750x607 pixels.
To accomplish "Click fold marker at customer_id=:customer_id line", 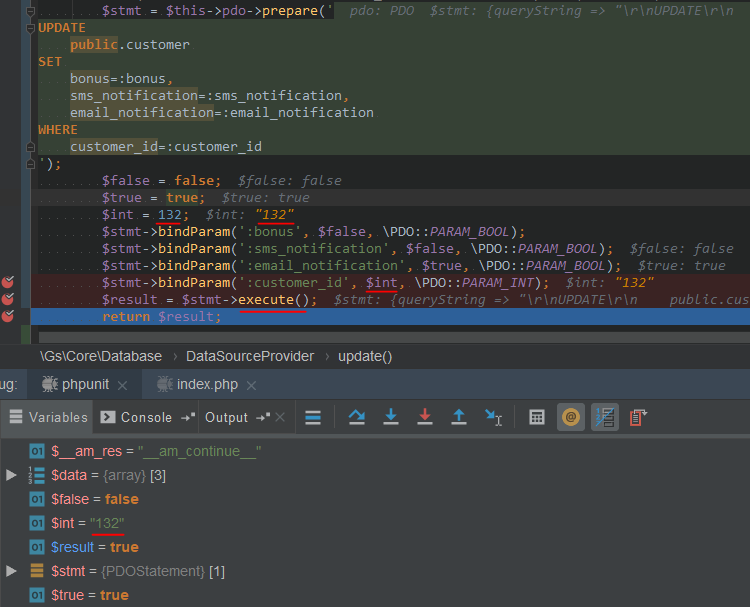I will click(30, 147).
